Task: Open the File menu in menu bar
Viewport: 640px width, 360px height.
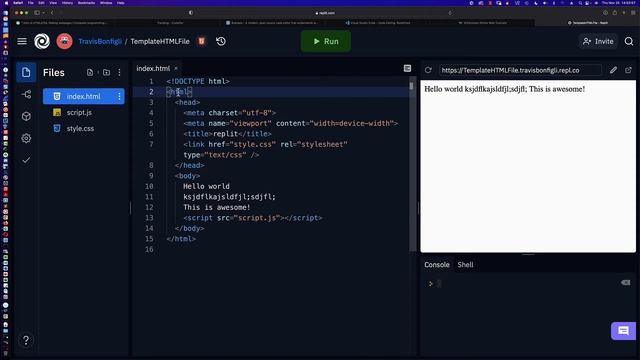Action: click(31, 3)
